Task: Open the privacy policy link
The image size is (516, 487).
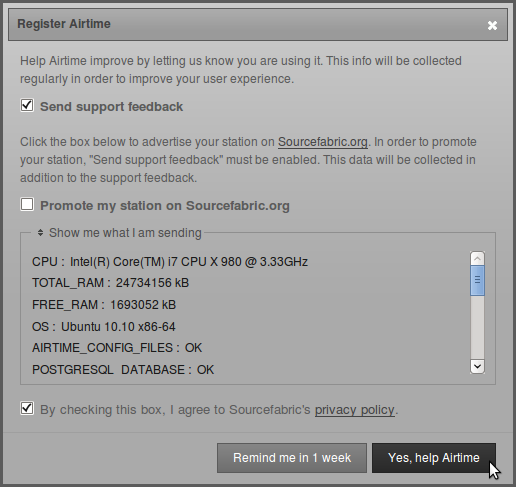Action: pos(355,410)
